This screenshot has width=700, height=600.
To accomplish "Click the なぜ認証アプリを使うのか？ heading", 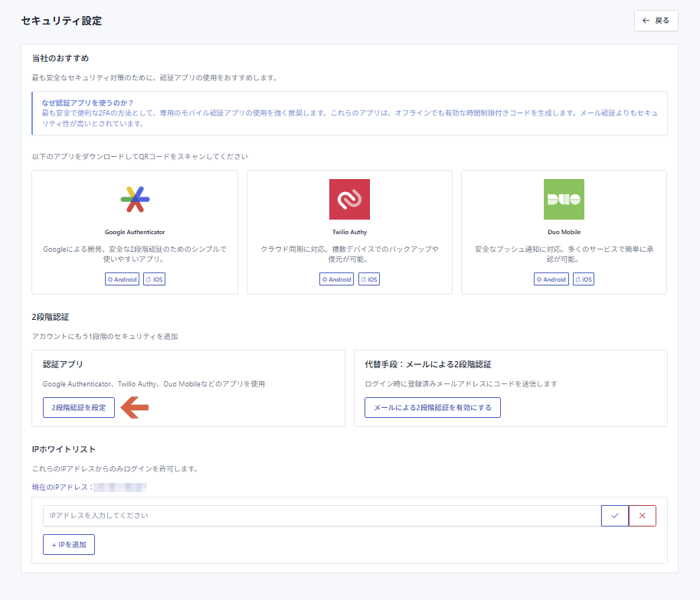I will tap(88, 103).
